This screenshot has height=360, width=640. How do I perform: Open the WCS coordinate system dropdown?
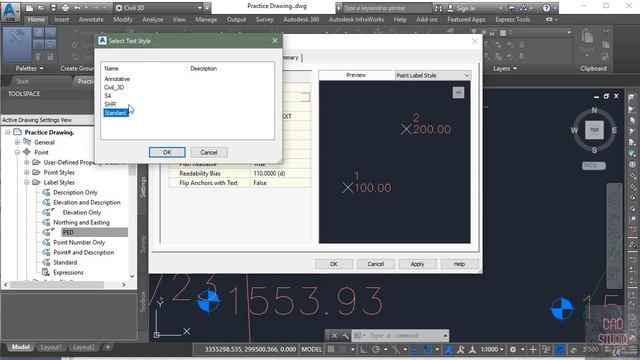[x=593, y=166]
